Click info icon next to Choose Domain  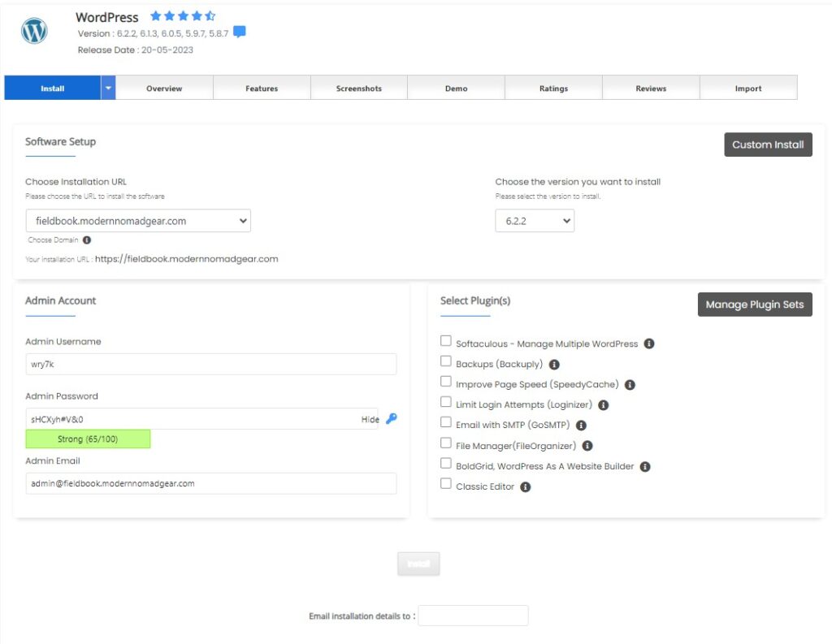click(x=87, y=240)
